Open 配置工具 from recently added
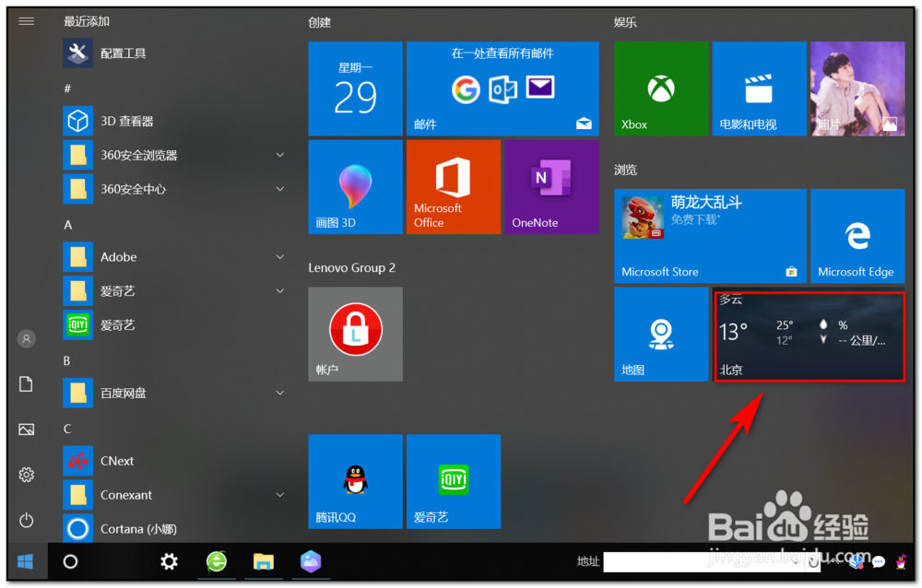This screenshot has height=588, width=922. click(174, 53)
